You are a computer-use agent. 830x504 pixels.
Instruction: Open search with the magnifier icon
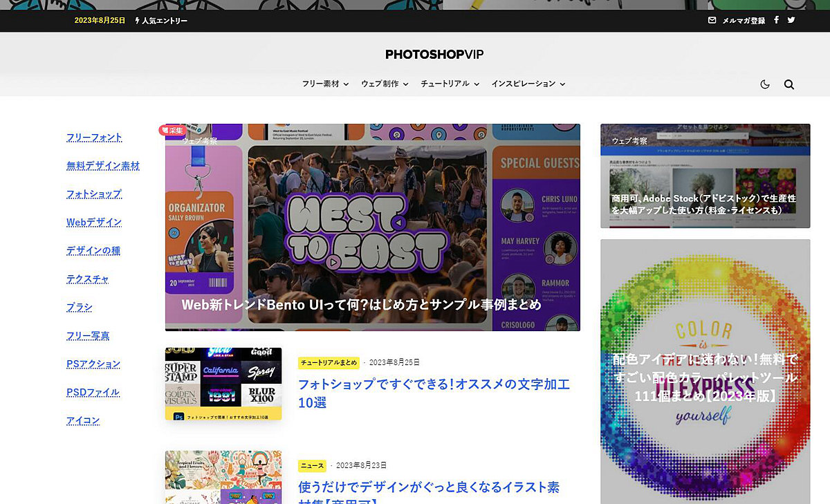(x=789, y=84)
